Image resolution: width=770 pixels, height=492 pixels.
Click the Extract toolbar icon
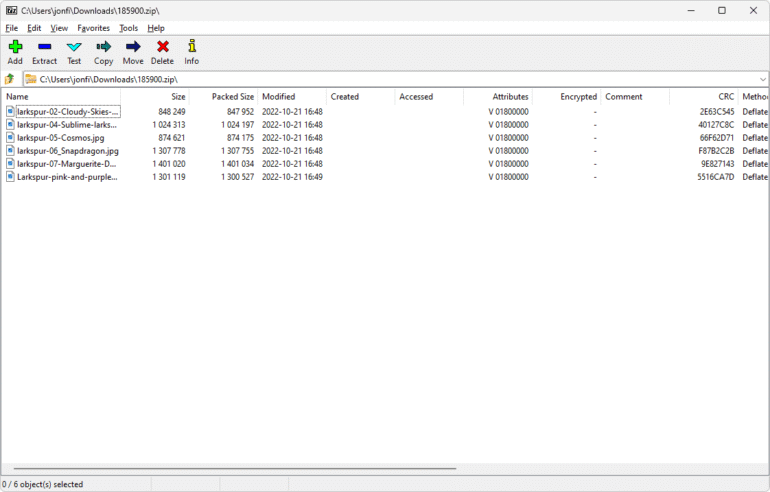coord(44,52)
